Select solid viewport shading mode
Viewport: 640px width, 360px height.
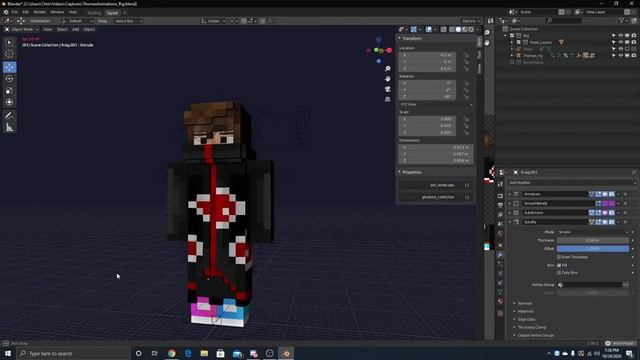[458, 29]
